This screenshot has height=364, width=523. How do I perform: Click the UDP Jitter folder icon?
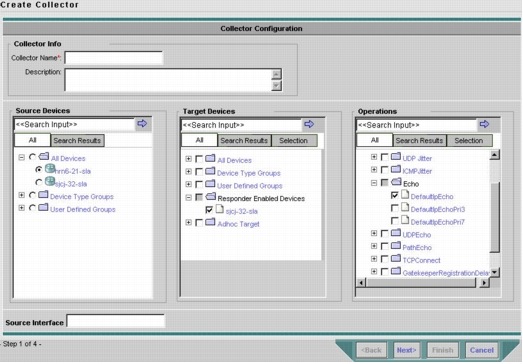[396, 156]
